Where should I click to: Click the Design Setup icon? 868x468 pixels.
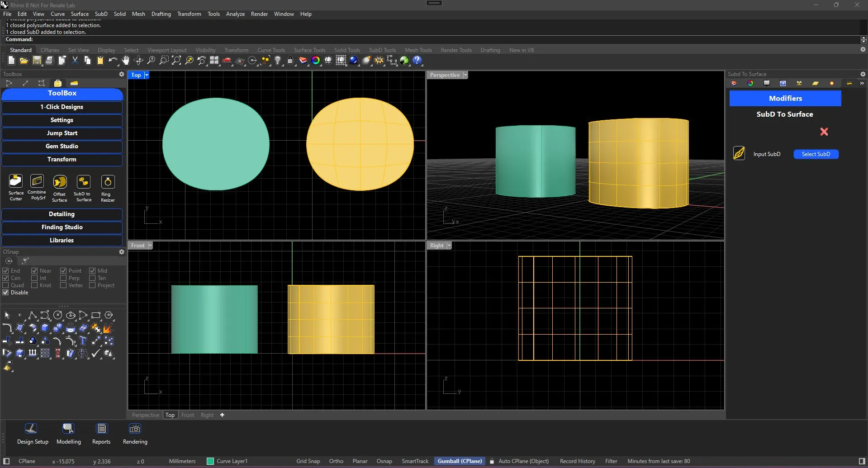pos(32,433)
